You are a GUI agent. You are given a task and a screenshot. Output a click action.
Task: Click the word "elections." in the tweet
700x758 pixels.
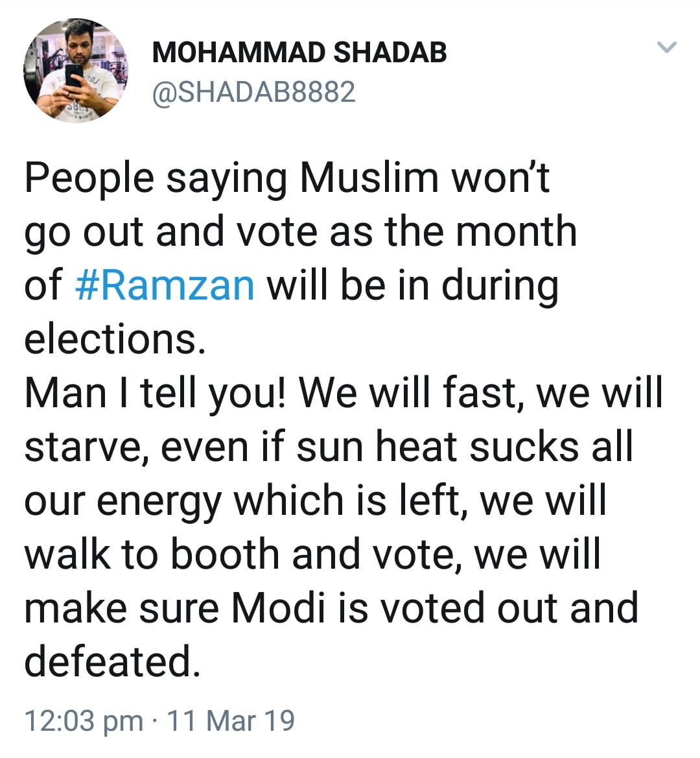click(114, 339)
